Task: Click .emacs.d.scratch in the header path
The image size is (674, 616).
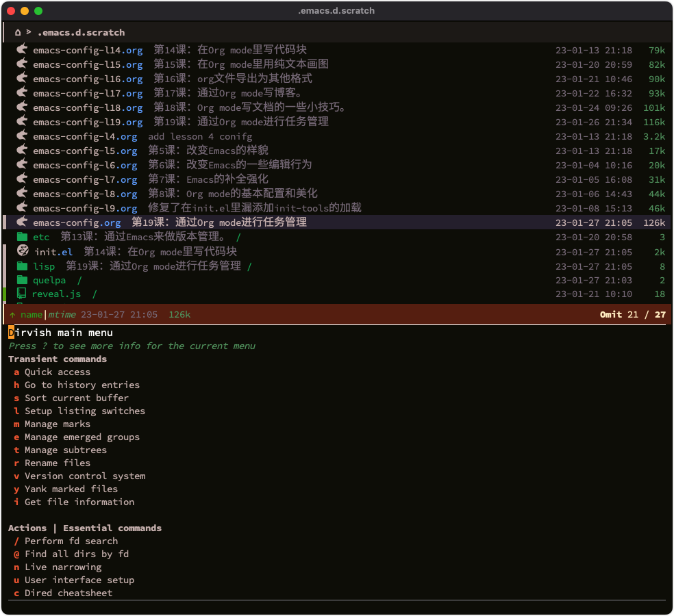Action: click(x=82, y=33)
